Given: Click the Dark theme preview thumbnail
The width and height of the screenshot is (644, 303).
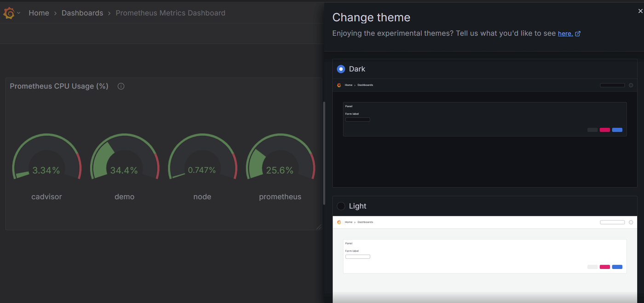Looking at the screenshot, I should coord(485,133).
